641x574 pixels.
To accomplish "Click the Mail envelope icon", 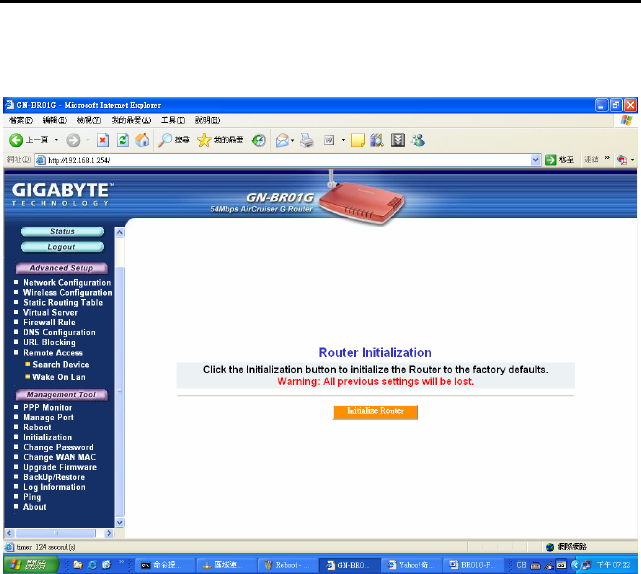I will pos(282,141).
